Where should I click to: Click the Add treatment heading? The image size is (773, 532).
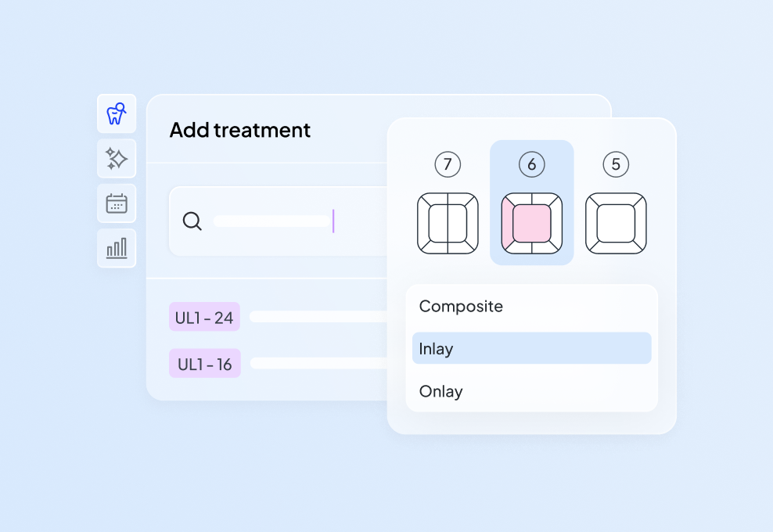coord(240,130)
